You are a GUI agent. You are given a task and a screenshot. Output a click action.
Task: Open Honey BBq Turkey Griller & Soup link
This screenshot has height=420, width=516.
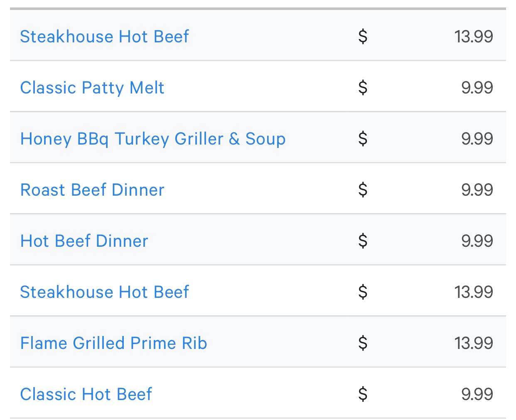[x=153, y=139]
